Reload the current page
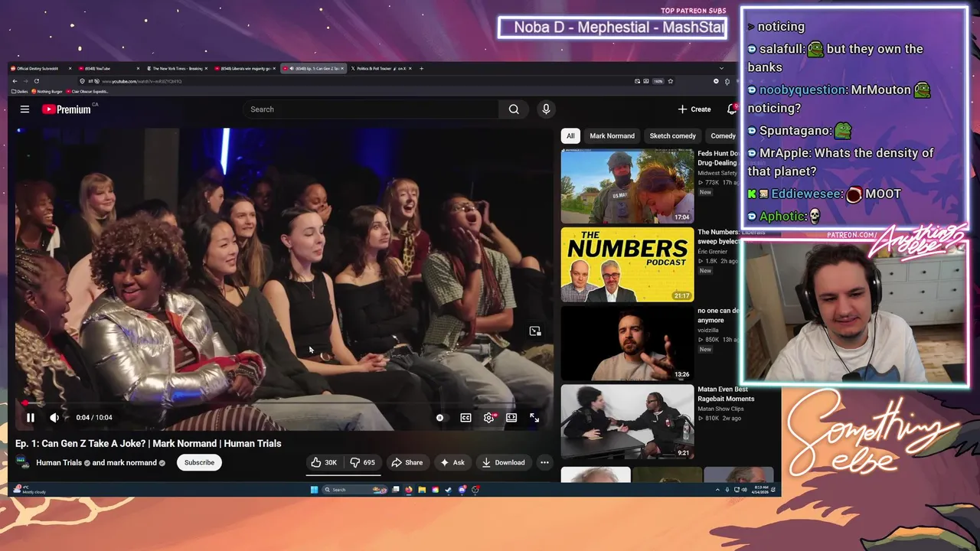The width and height of the screenshot is (980, 551). (36, 81)
